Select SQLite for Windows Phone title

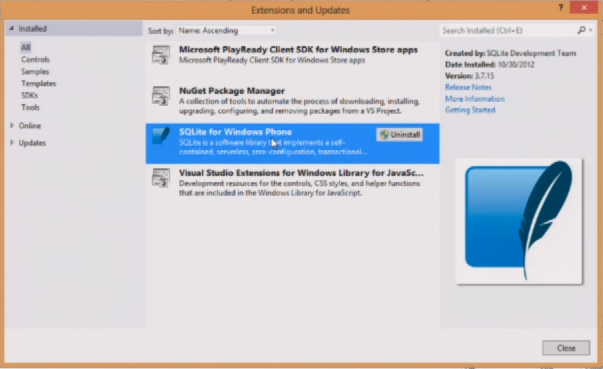[x=235, y=132]
